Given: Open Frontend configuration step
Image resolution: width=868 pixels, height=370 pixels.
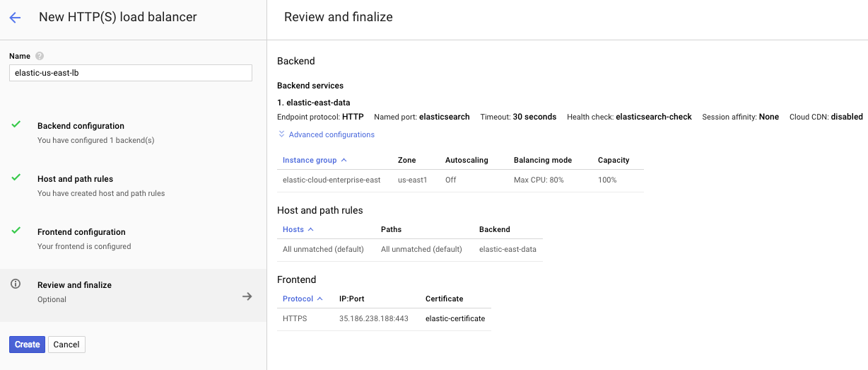Looking at the screenshot, I should tap(81, 232).
